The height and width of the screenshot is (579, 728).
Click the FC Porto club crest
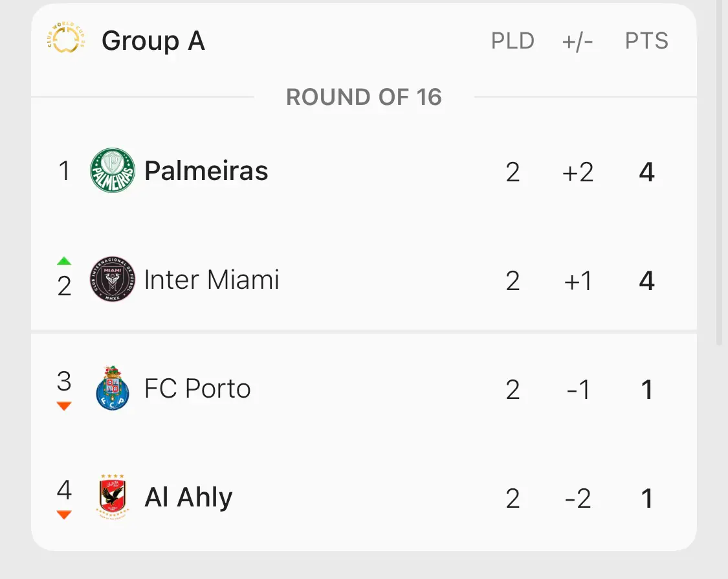click(x=113, y=388)
